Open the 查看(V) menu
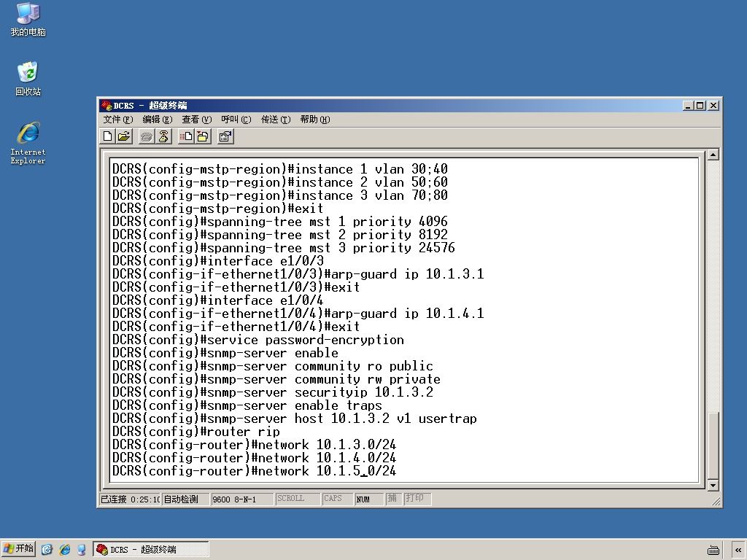The image size is (747, 560). (x=196, y=120)
